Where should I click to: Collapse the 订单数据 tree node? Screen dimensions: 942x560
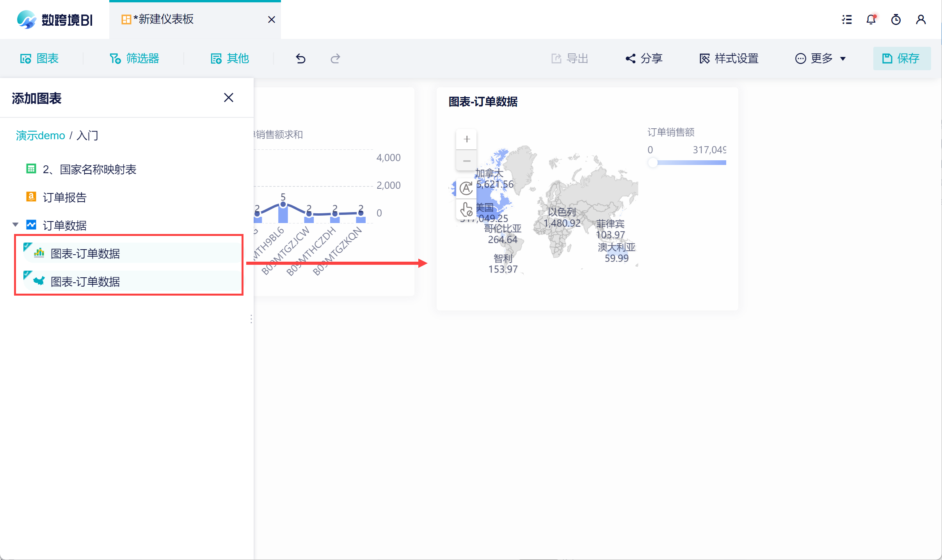coord(16,225)
